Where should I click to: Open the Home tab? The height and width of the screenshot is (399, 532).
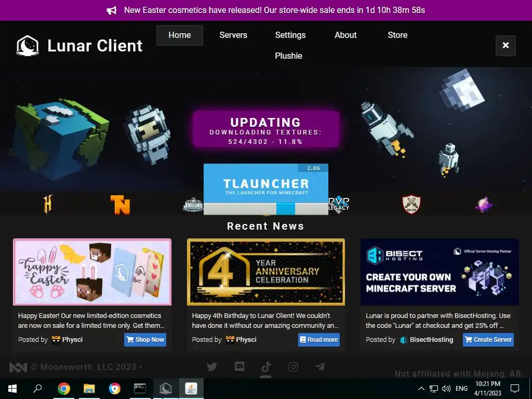pos(179,35)
